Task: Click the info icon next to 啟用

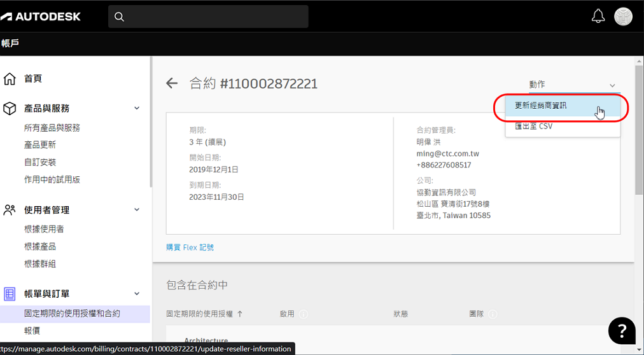Action: 304,314
